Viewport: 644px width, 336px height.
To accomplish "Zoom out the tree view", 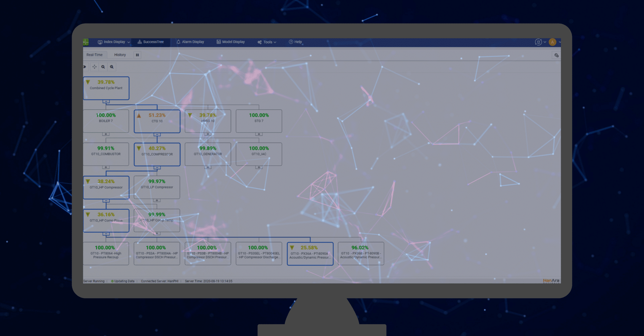I will click(x=103, y=67).
